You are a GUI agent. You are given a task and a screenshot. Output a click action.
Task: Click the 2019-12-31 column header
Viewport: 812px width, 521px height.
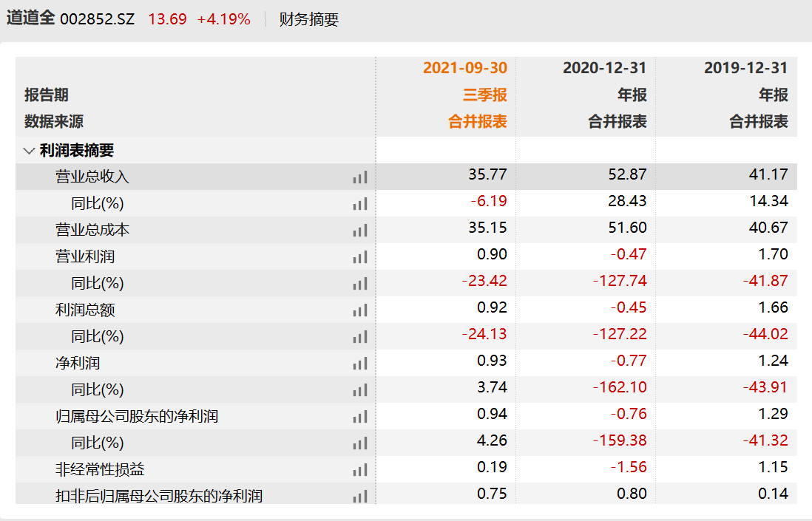745,68
